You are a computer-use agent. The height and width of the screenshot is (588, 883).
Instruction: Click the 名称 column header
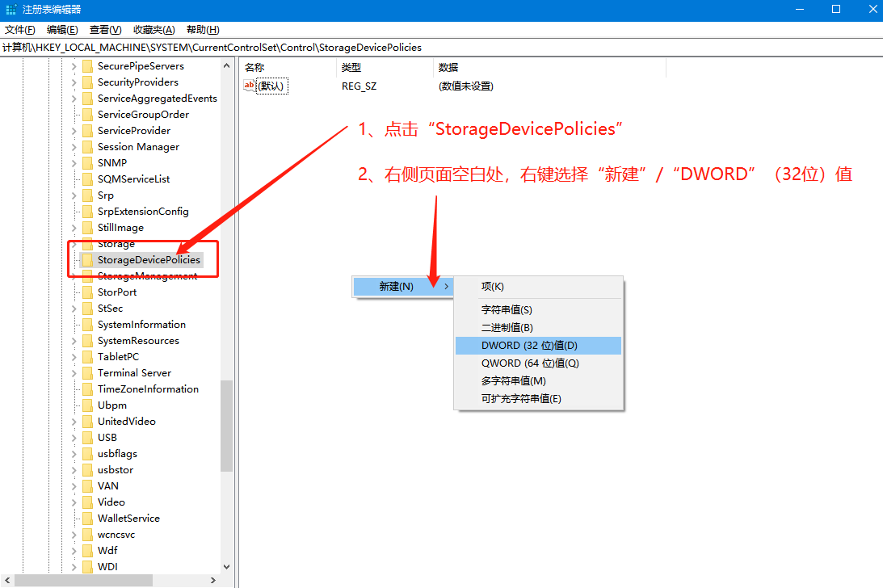tap(254, 68)
